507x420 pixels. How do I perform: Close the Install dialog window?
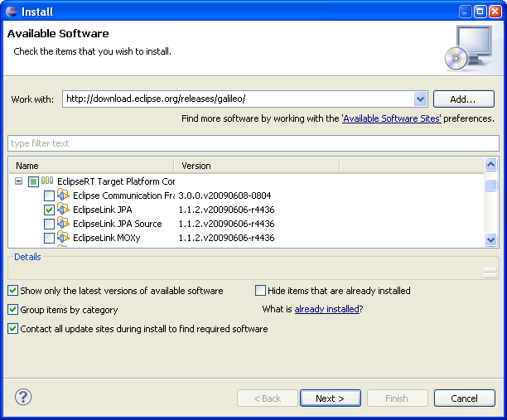tap(495, 12)
